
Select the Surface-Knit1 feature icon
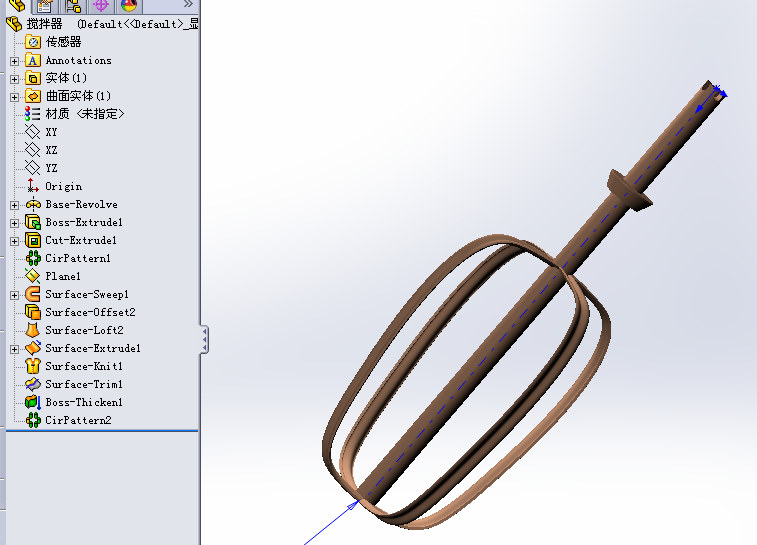(33, 366)
